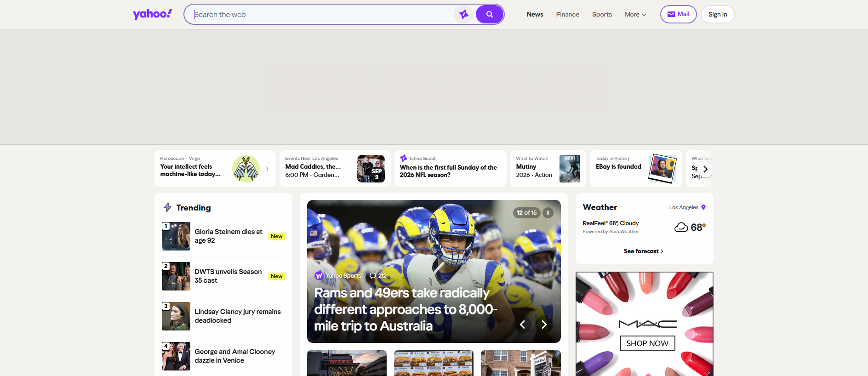Open the Mad Caddies SEP 3 event thumbnail
Image resolution: width=868 pixels, height=376 pixels.
371,169
